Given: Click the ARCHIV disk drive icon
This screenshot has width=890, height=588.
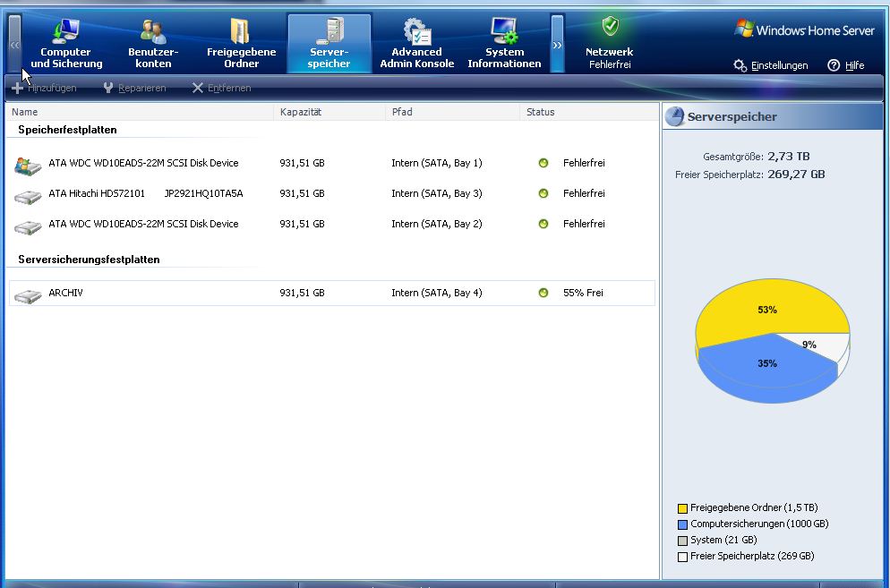Looking at the screenshot, I should coord(28,296).
